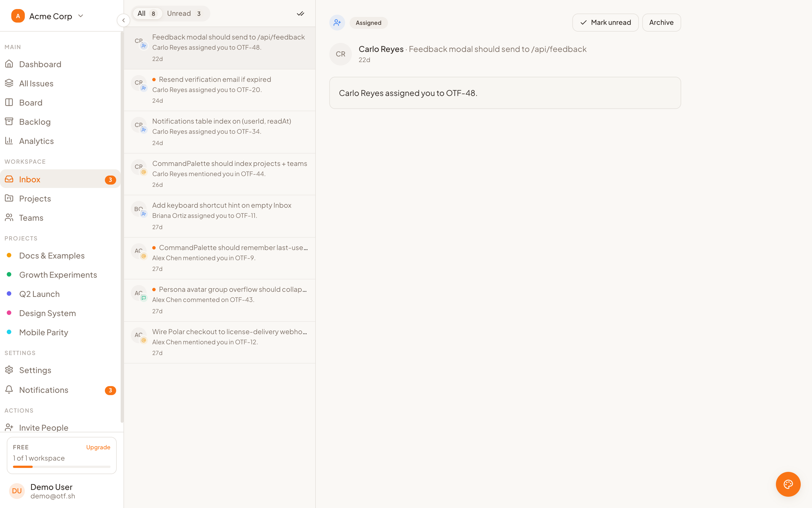812x508 pixels.
Task: Expand the Acme Corp workspace switcher chevron
Action: coord(81,16)
